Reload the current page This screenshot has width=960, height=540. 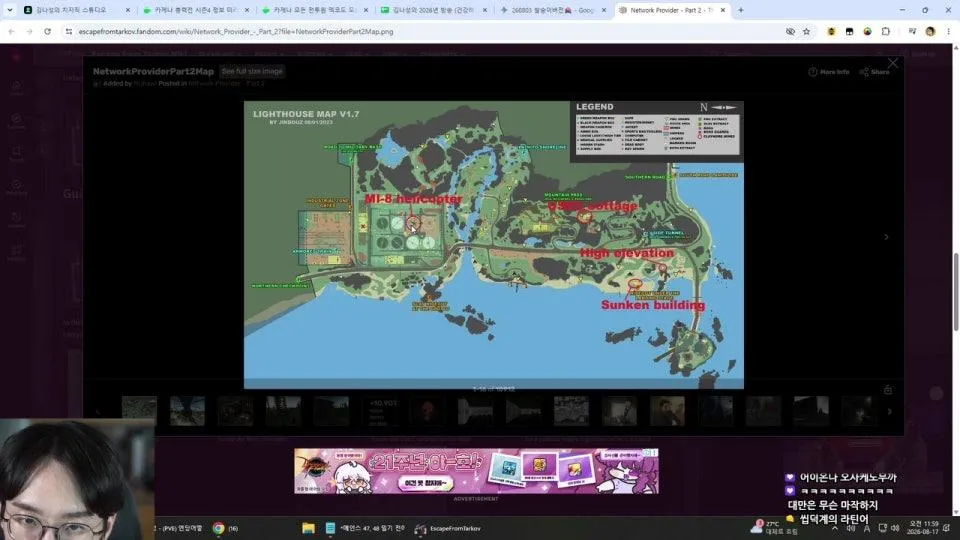pos(47,31)
